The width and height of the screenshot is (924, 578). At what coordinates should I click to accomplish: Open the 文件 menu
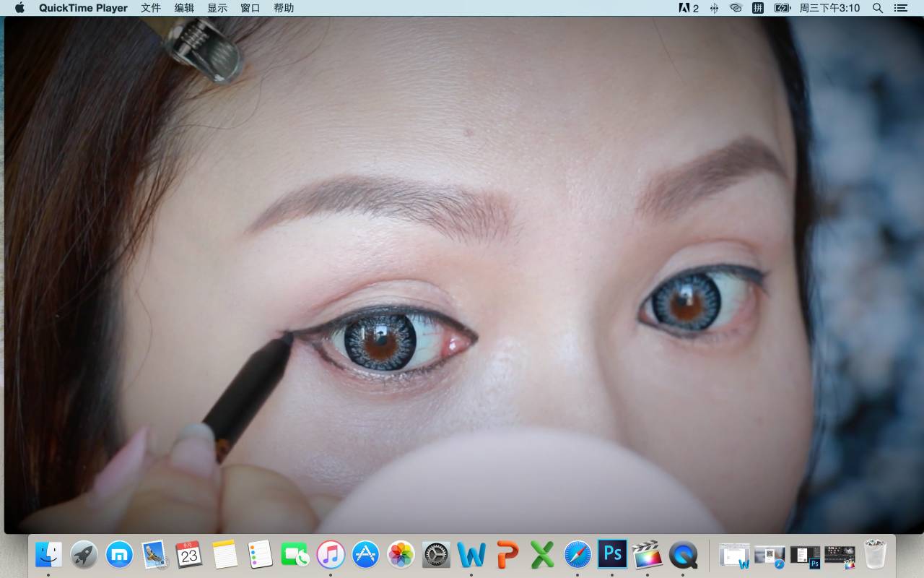click(x=151, y=8)
